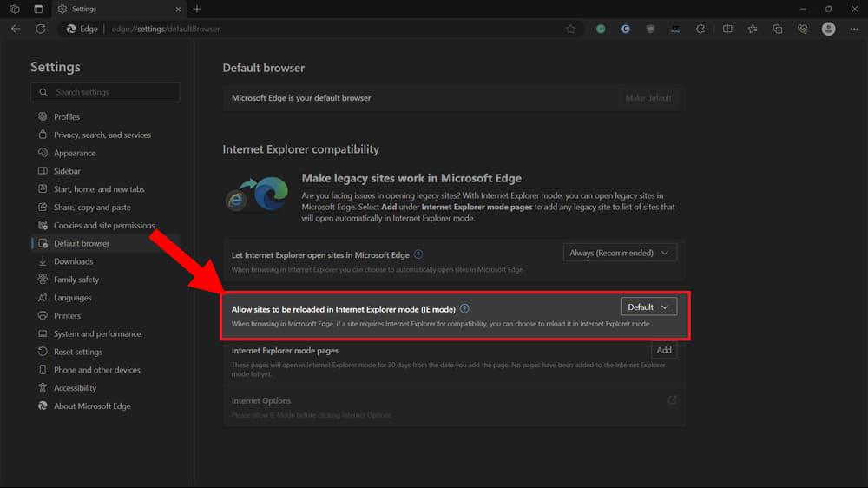
Task: Open System and performance
Action: pyautogui.click(x=97, y=334)
